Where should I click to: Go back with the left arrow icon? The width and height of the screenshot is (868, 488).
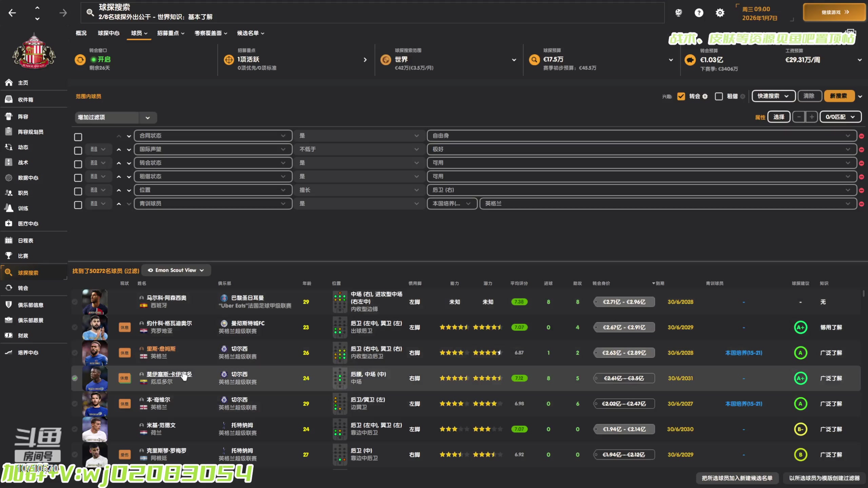click(12, 13)
